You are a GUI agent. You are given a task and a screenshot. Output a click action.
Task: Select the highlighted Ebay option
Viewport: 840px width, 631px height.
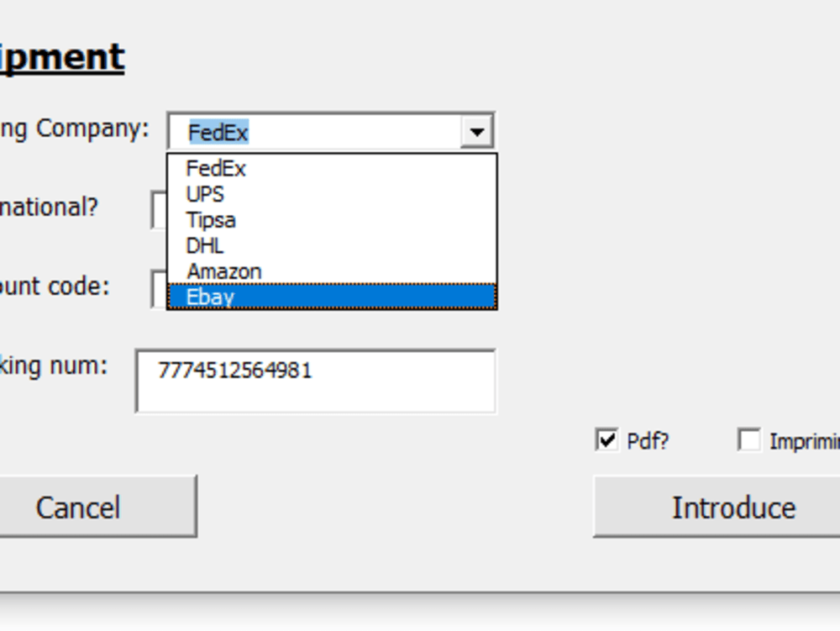[x=213, y=297]
